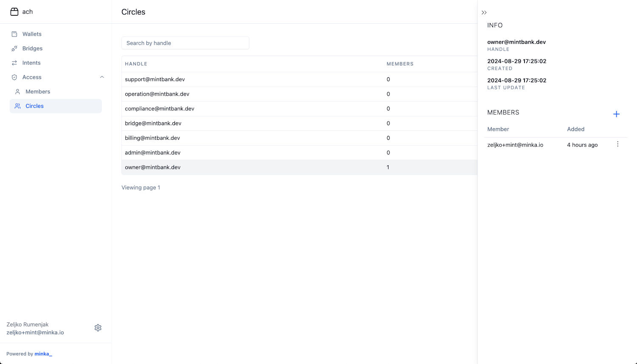Open options menu for zeljko+mint@minka.io member
The height and width of the screenshot is (364, 637).
[x=617, y=144]
